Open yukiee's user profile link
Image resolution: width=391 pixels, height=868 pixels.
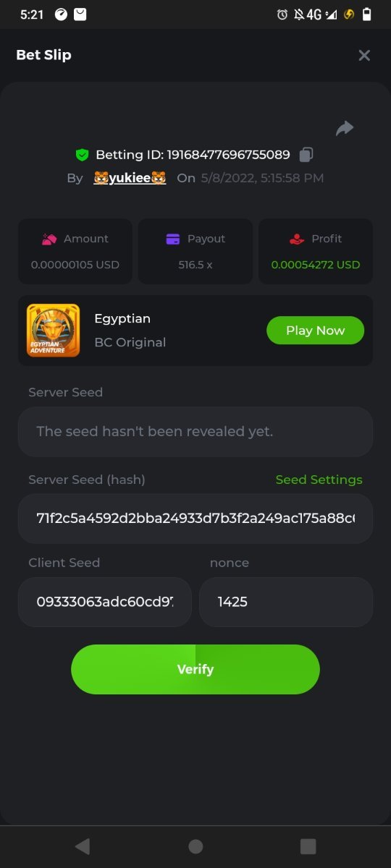[130, 178]
